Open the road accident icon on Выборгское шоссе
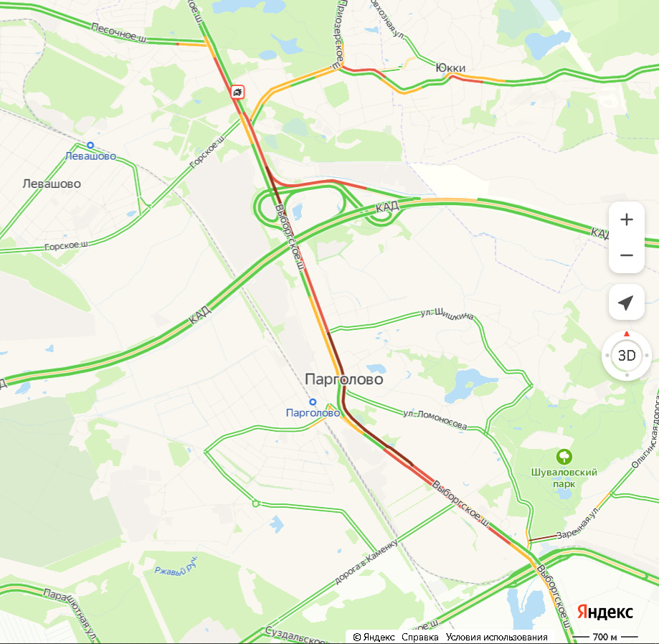This screenshot has height=644, width=659. [237, 92]
